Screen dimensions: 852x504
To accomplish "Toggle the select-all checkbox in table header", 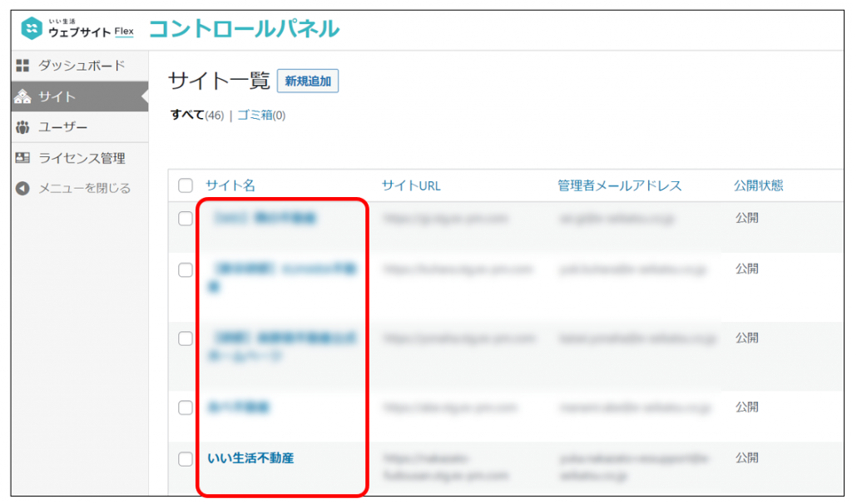I will tap(186, 185).
